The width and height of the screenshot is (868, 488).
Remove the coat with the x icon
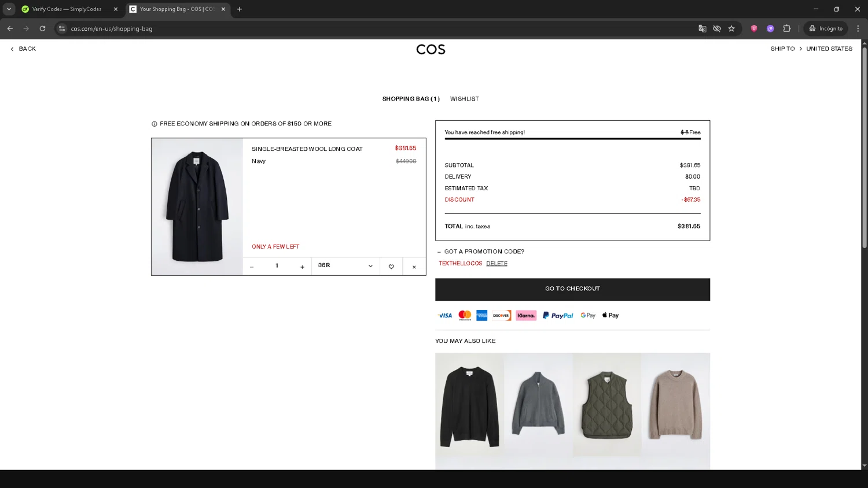[414, 267]
